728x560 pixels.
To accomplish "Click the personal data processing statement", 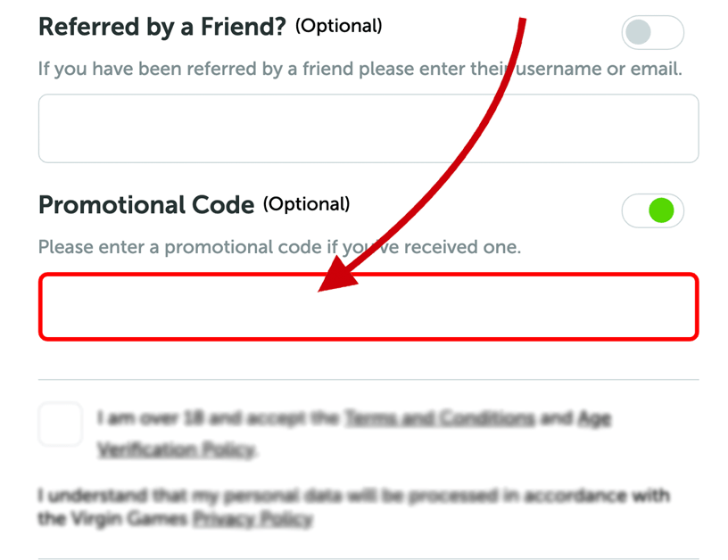I will pos(353,496).
